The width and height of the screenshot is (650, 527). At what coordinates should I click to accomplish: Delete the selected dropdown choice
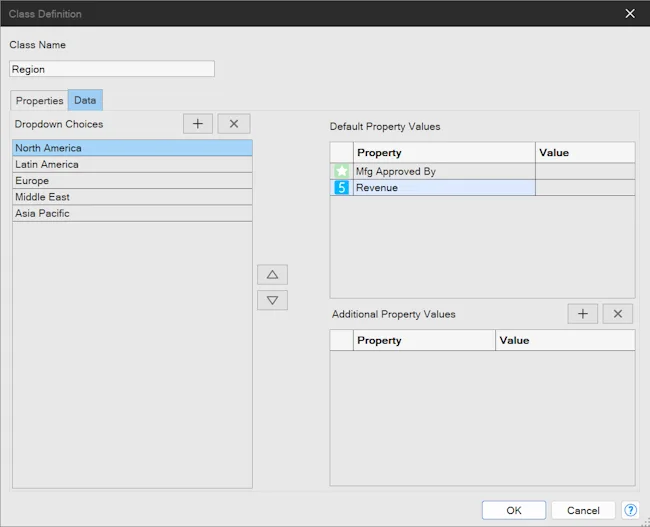click(x=234, y=124)
